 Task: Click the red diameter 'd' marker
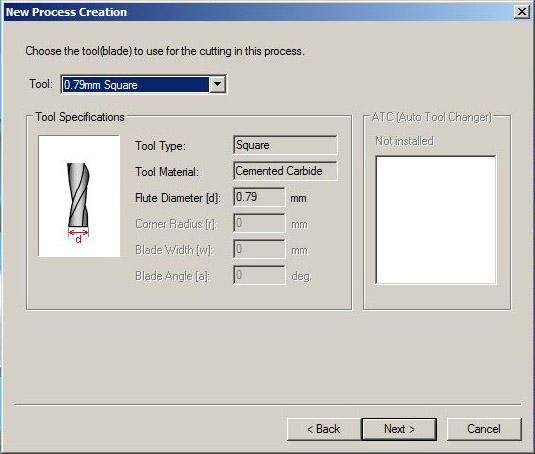point(78,236)
